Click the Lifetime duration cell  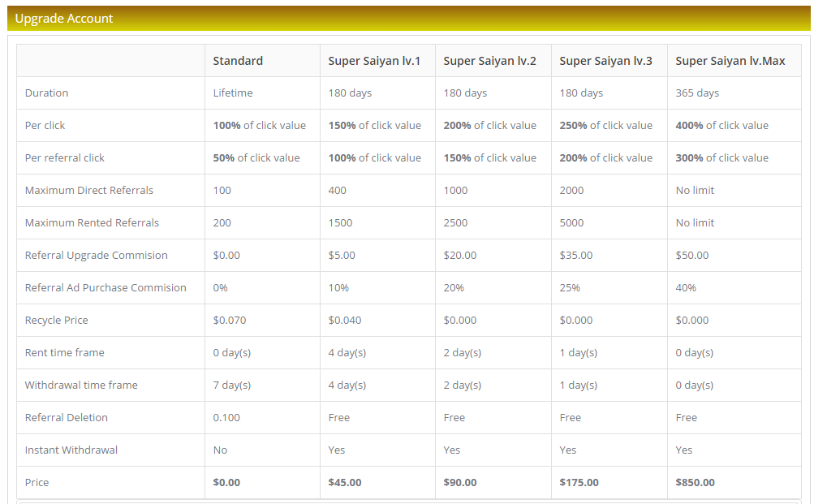point(233,93)
